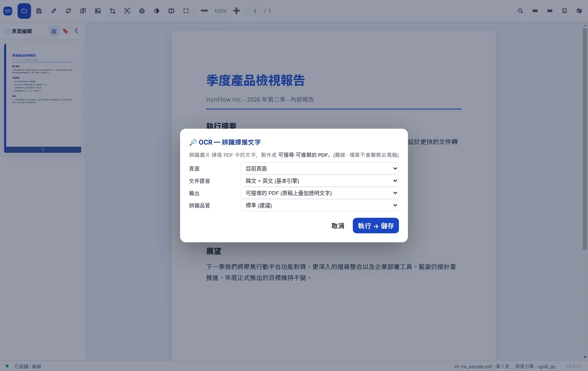Click the OCR — 辨識掃描文字 dialog title
The height and width of the screenshot is (371, 588).
(225, 142)
